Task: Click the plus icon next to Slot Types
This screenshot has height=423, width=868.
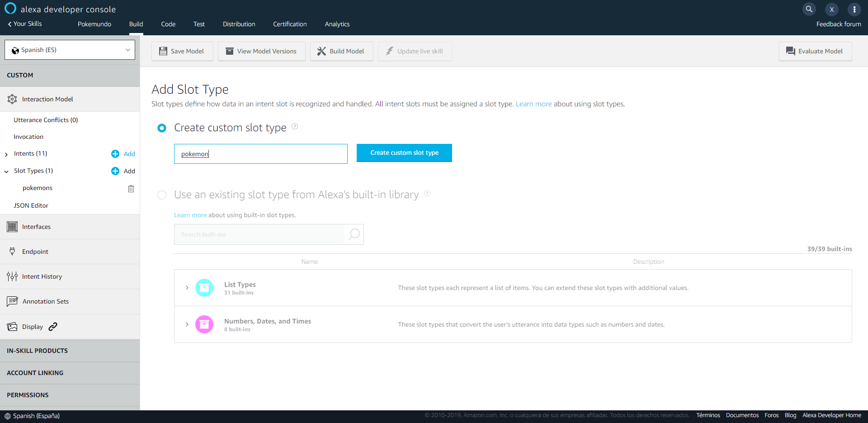Action: [115, 171]
